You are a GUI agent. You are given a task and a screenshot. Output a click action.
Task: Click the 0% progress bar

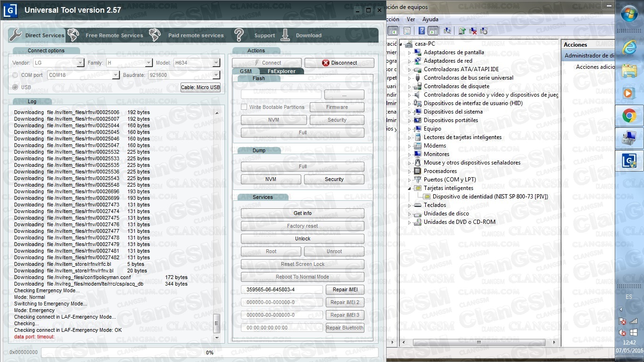[210, 353]
